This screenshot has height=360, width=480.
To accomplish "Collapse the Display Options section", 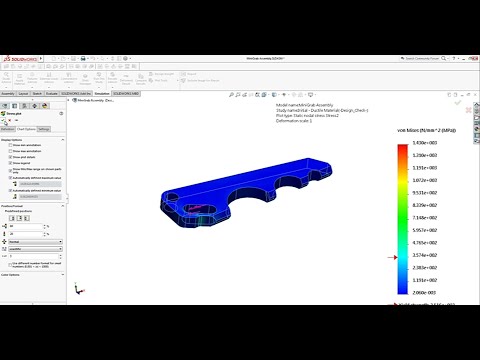I will tap(62, 140).
